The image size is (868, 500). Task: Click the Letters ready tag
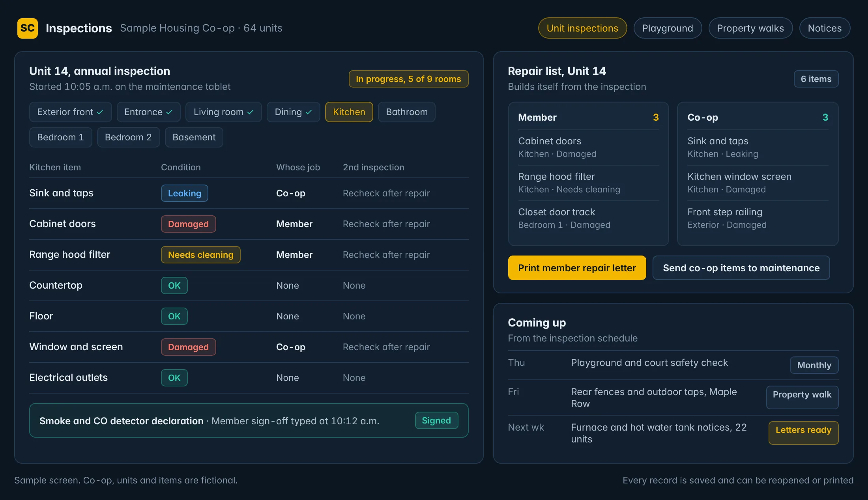click(803, 433)
